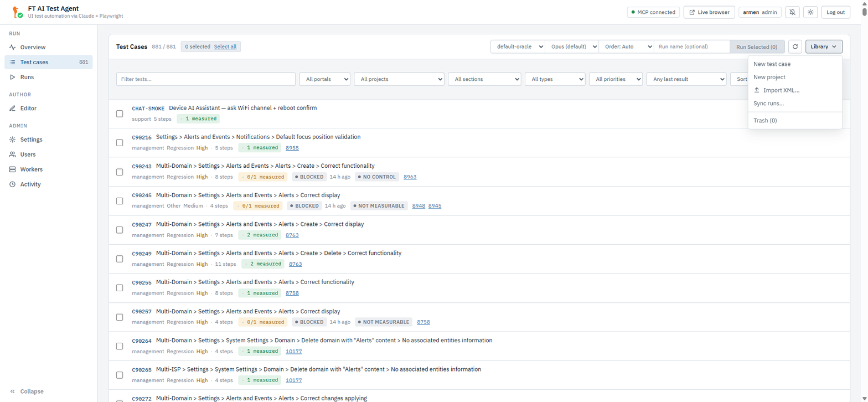Close the Library dropdown button
This screenshot has height=402, width=868.
(824, 47)
